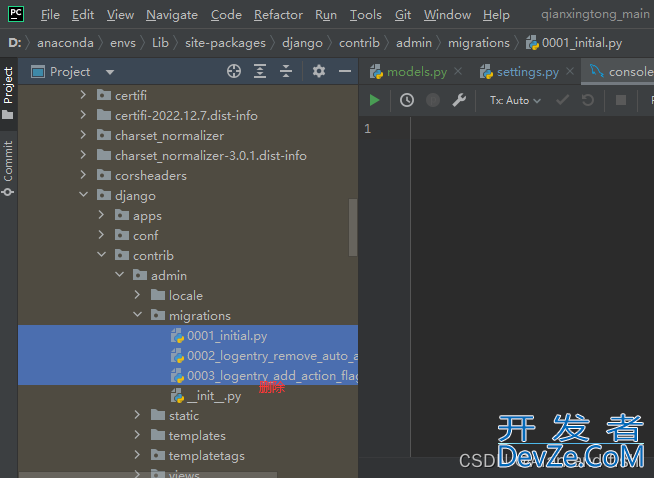
Task: Expand the certifi-2022.12.7.dist-info folder
Action: tap(83, 115)
